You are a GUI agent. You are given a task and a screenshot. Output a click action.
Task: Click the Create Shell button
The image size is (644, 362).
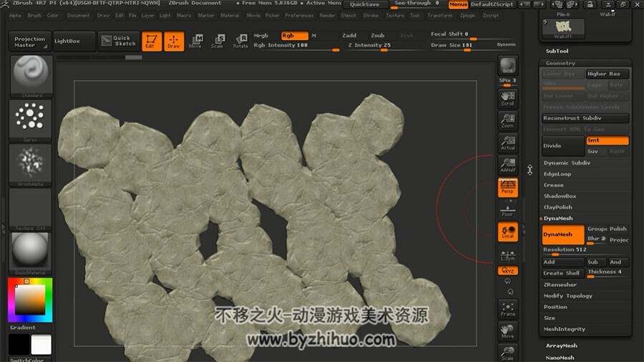click(x=563, y=273)
